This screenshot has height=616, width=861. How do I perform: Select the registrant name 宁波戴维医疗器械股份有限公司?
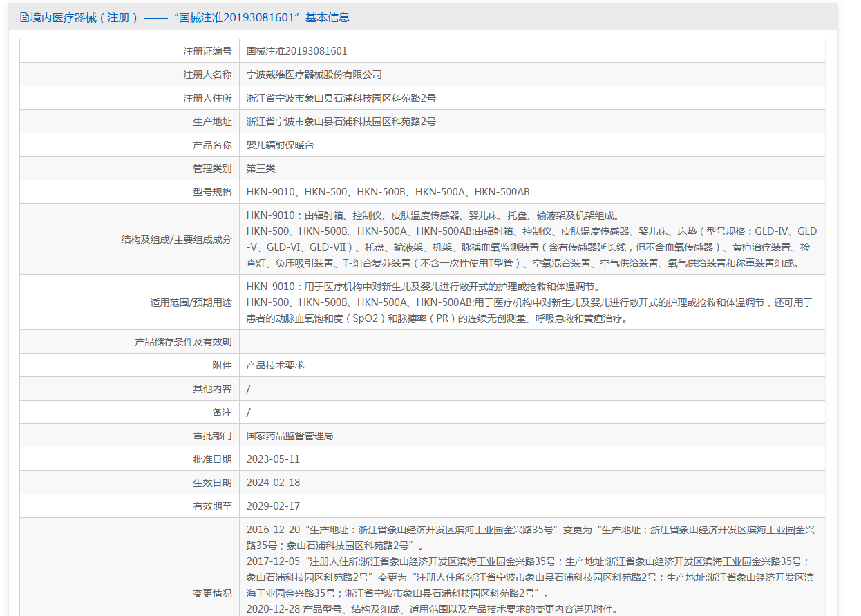click(314, 75)
